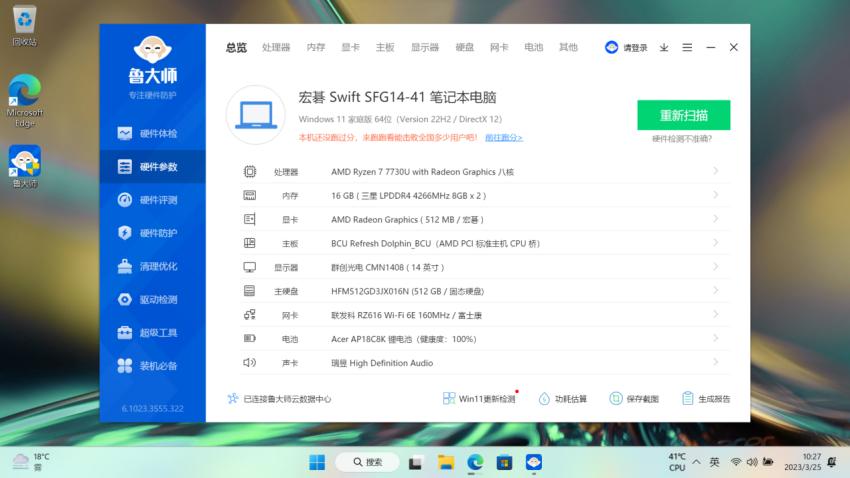Open 超级工具 toolbox icon
Image resolution: width=850 pixels, height=478 pixels.
(x=125, y=333)
